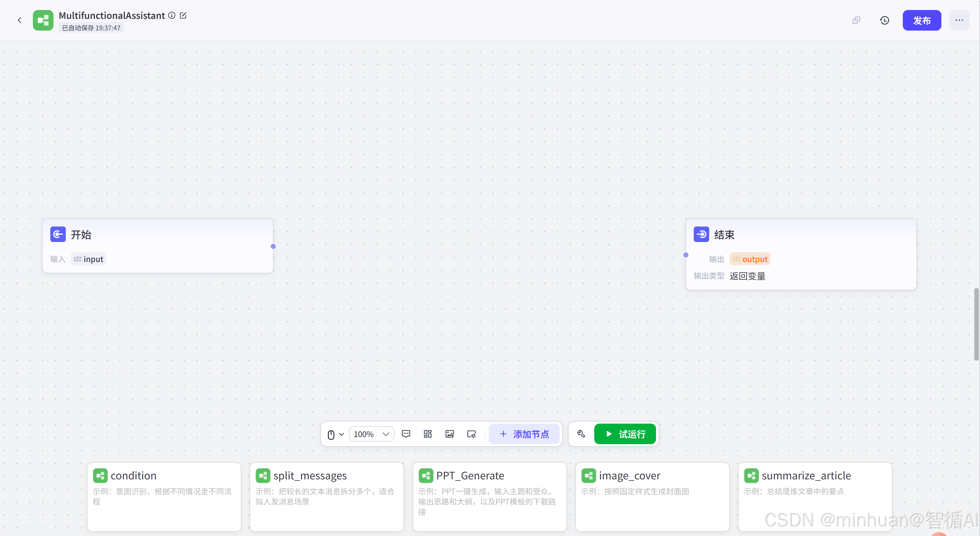Click the 开始 start node output port
Image resolution: width=980 pixels, height=536 pixels.
pos(273,247)
